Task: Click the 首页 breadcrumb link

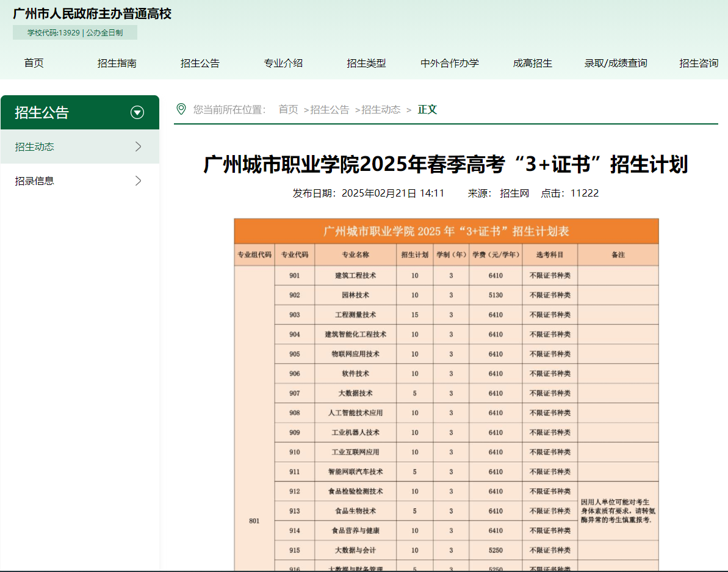Action: (x=288, y=110)
